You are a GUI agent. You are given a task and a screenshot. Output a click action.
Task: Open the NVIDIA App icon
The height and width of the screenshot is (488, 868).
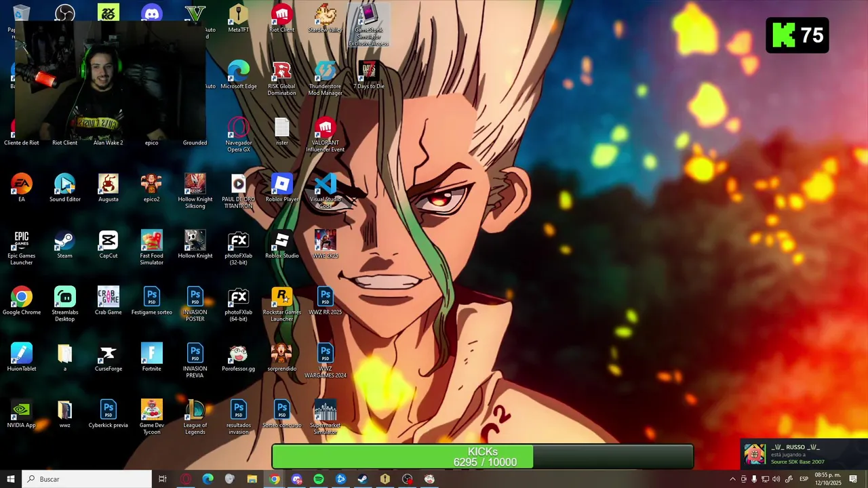click(22, 414)
